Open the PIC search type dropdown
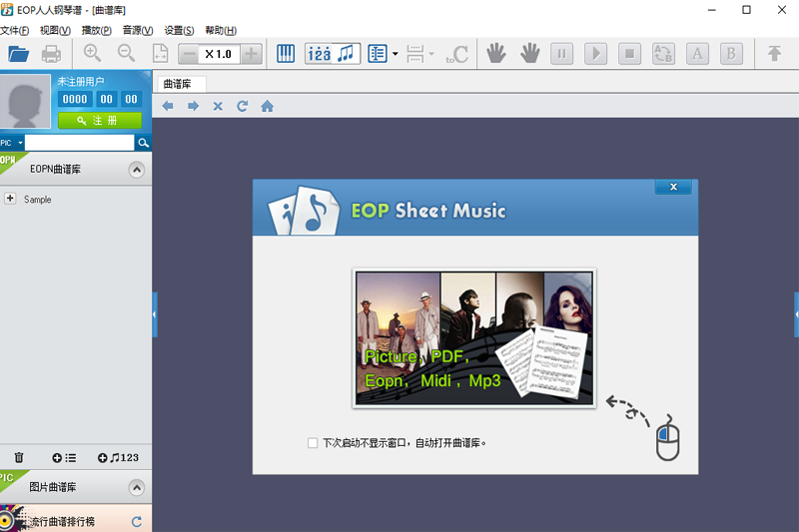 pyautogui.click(x=12, y=143)
